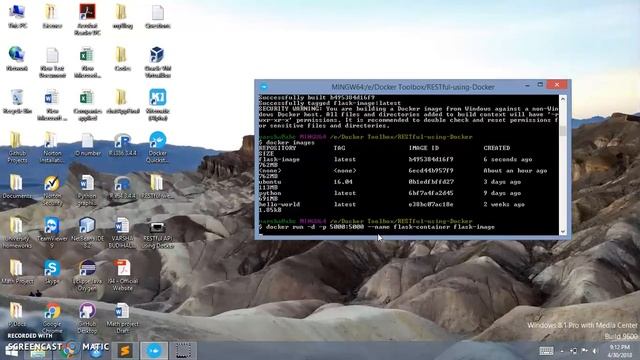Click terminal scrollbar up arrow

(x=563, y=99)
